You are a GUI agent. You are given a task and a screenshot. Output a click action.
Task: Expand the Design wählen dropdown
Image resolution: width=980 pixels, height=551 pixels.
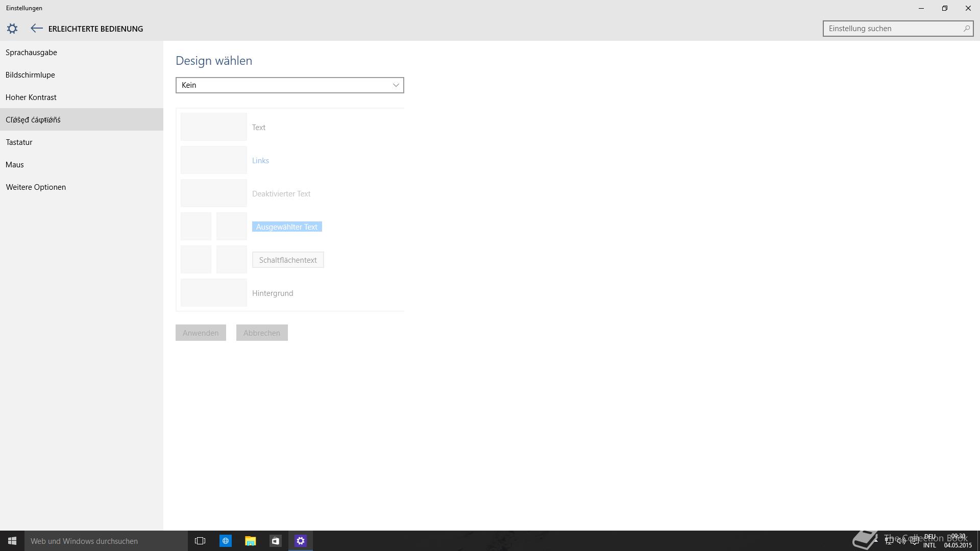[x=289, y=85]
